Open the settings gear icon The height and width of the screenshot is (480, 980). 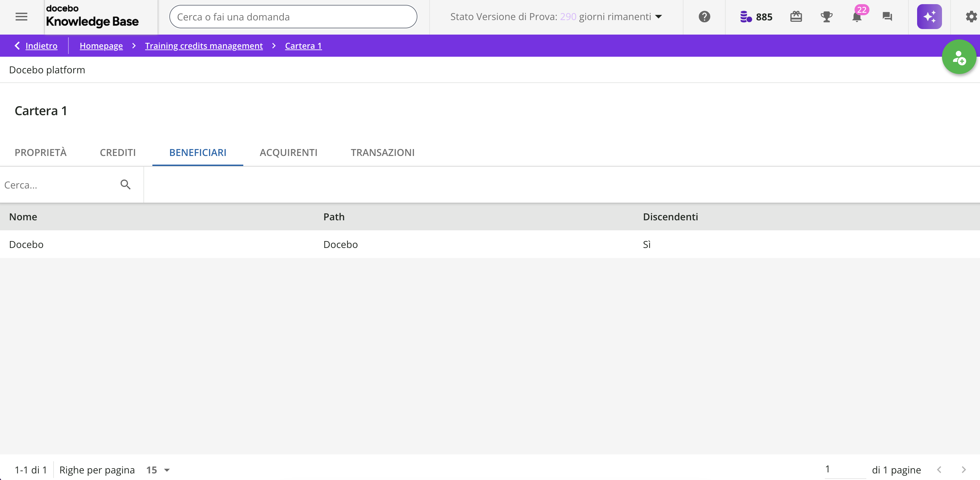(971, 17)
